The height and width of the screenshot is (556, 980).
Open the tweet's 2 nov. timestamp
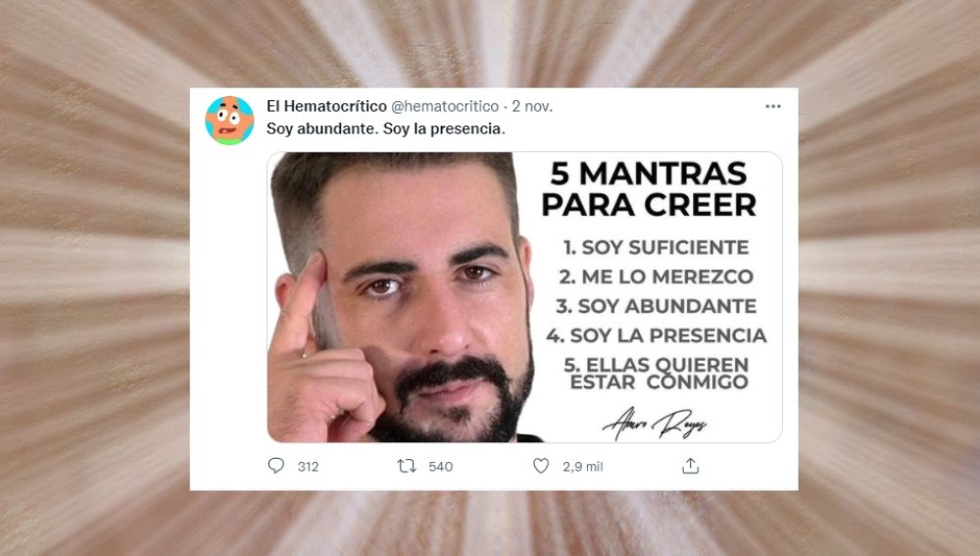(532, 106)
